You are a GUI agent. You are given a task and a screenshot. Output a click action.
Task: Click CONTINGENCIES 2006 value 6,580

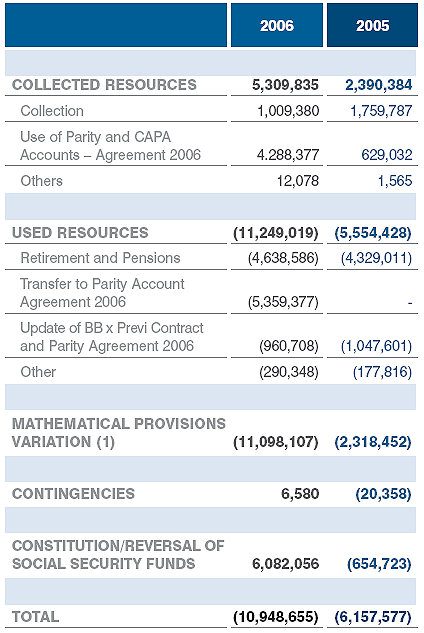(x=300, y=494)
